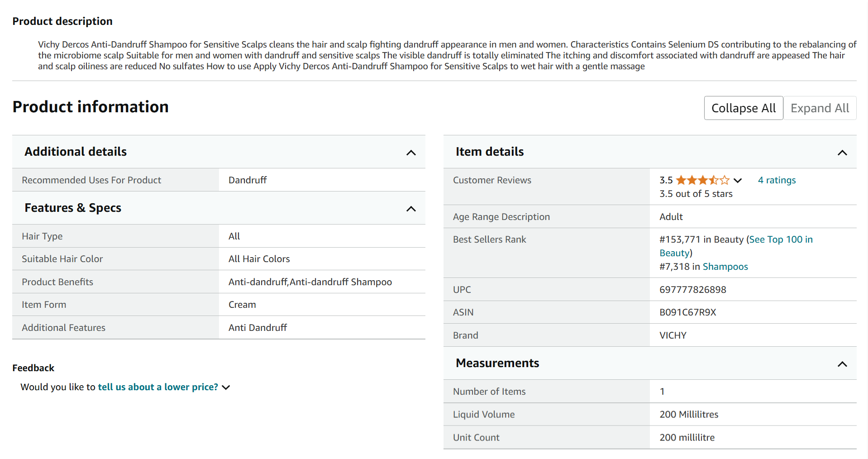The height and width of the screenshot is (459, 868).
Task: Collapse the Item details chevron arrow
Action: 842,153
